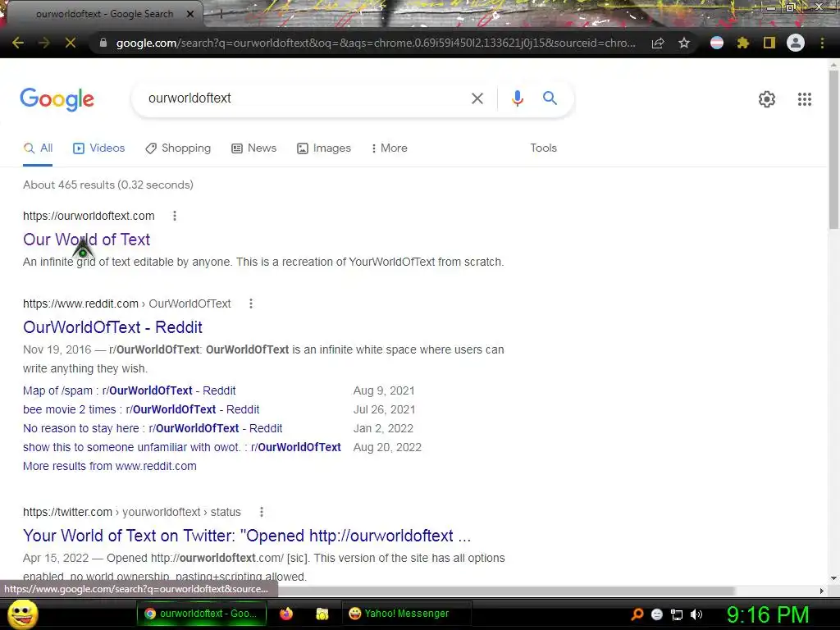Open the search Tools options
840x630 pixels.
coord(543,148)
